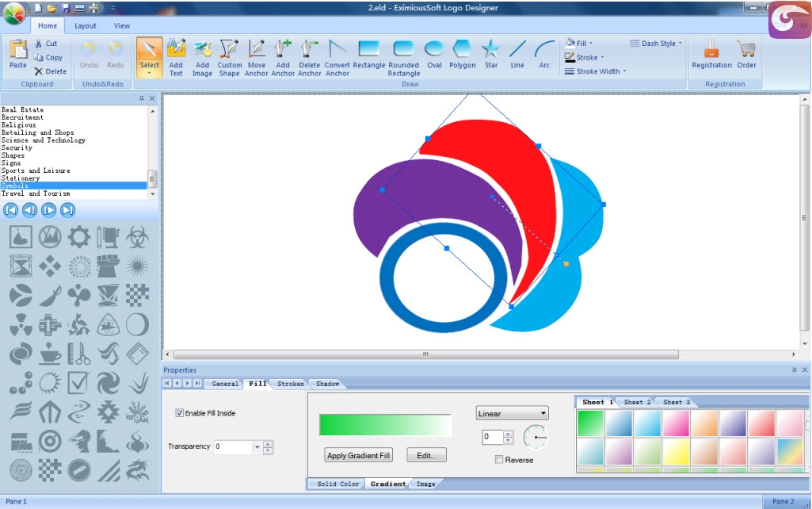Select the checkmark box symbol
The width and height of the screenshot is (812, 509).
78,384
